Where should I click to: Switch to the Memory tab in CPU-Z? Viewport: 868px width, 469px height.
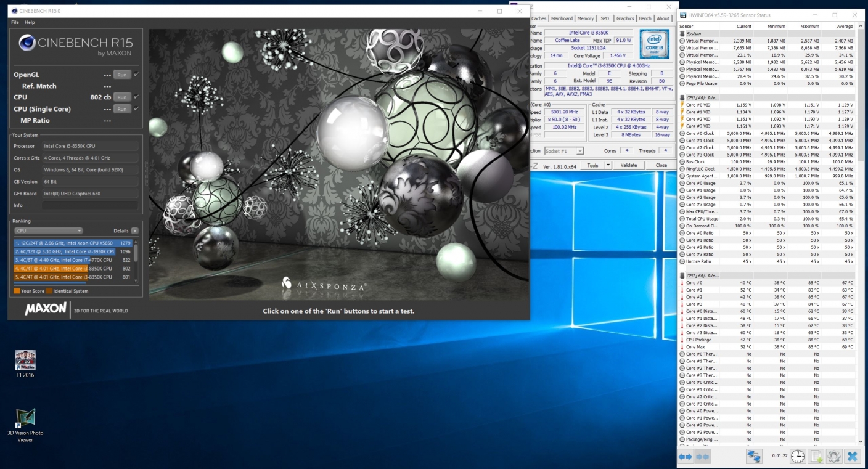pos(586,18)
